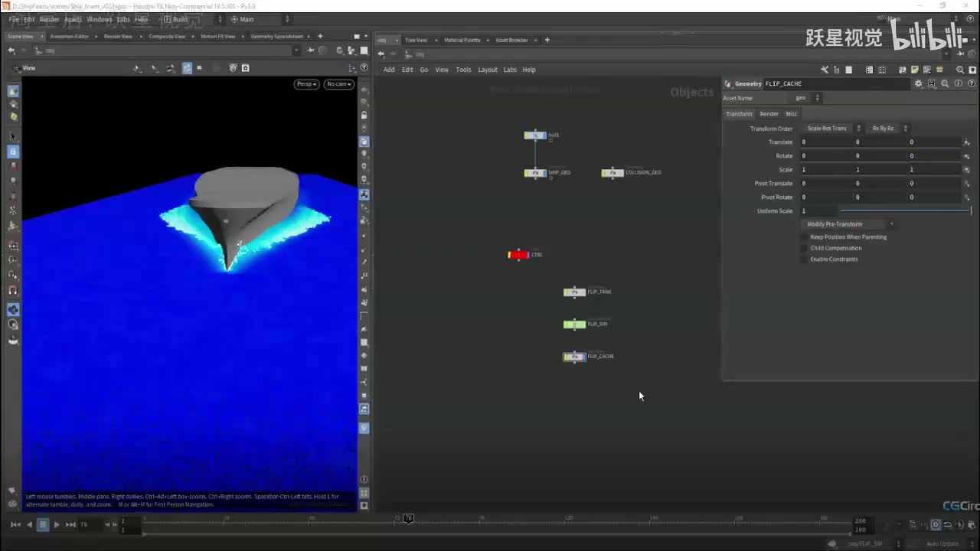980x551 pixels.
Task: Open the parameter pane help icon
Action: (x=972, y=83)
